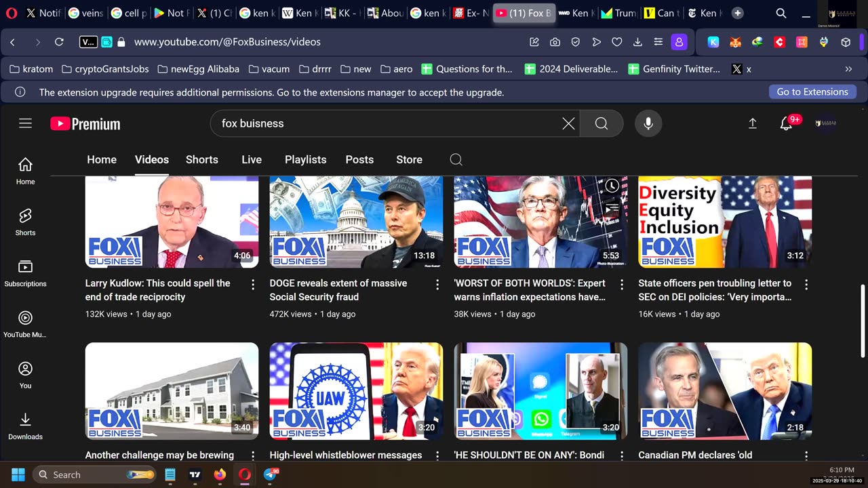This screenshot has height=488, width=868.
Task: Open the kratom bookmarks folder
Action: (x=31, y=69)
